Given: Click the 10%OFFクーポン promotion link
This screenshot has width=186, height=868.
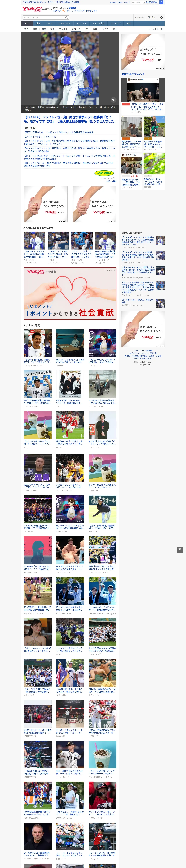Looking at the screenshot, I should click(x=81, y=11).
